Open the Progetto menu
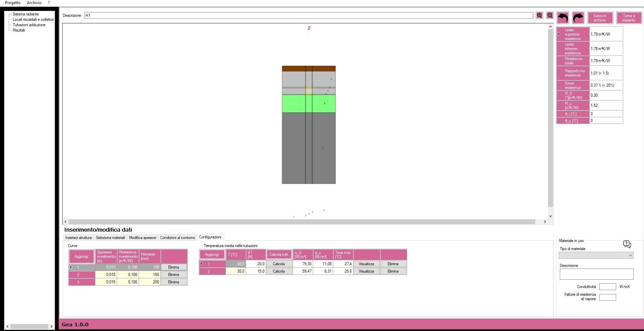This screenshot has height=331, width=644. 12,3
